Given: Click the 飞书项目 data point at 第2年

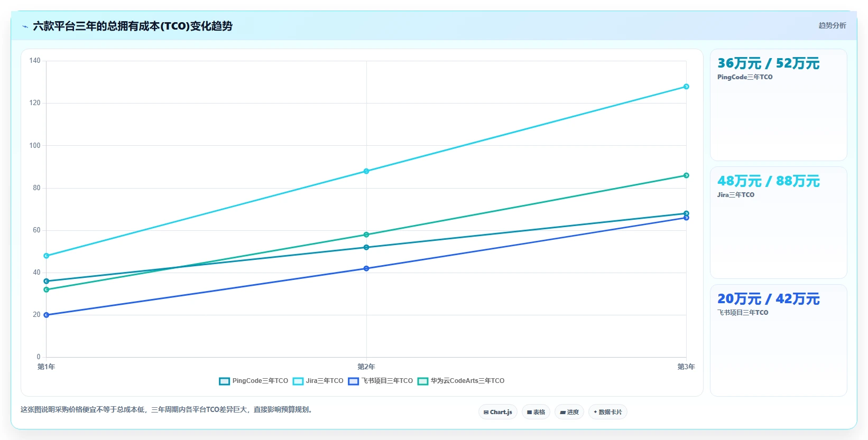Looking at the screenshot, I should tap(366, 268).
